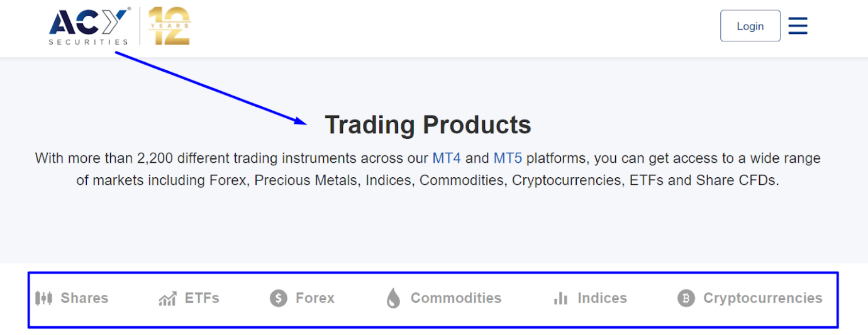Screen dimensions: 868x335
Task: Click the candlestick icon beside Shares
Action: coord(43,298)
